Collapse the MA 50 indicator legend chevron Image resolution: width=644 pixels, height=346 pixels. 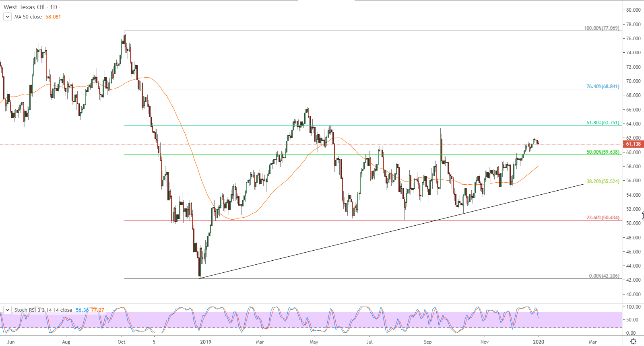pyautogui.click(x=7, y=16)
